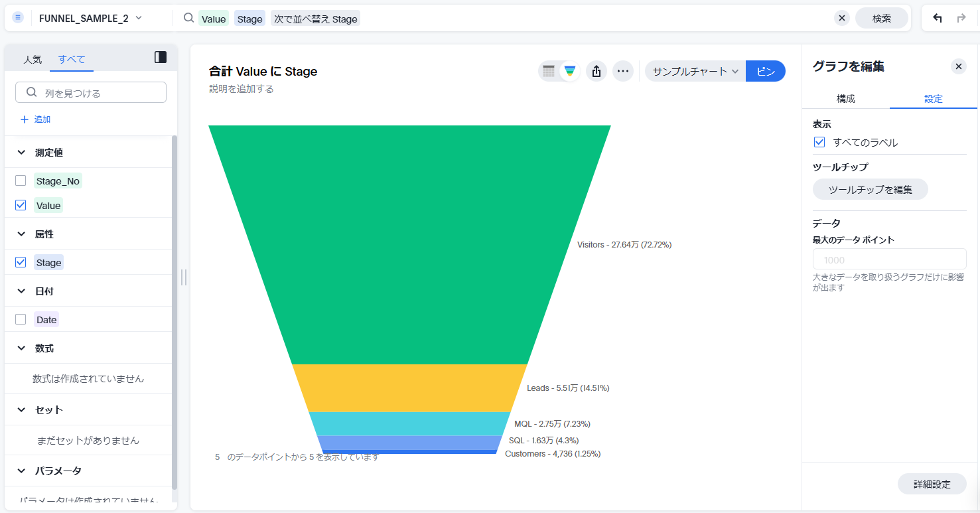Switch to table view icon
The image size is (980, 513).
point(549,71)
